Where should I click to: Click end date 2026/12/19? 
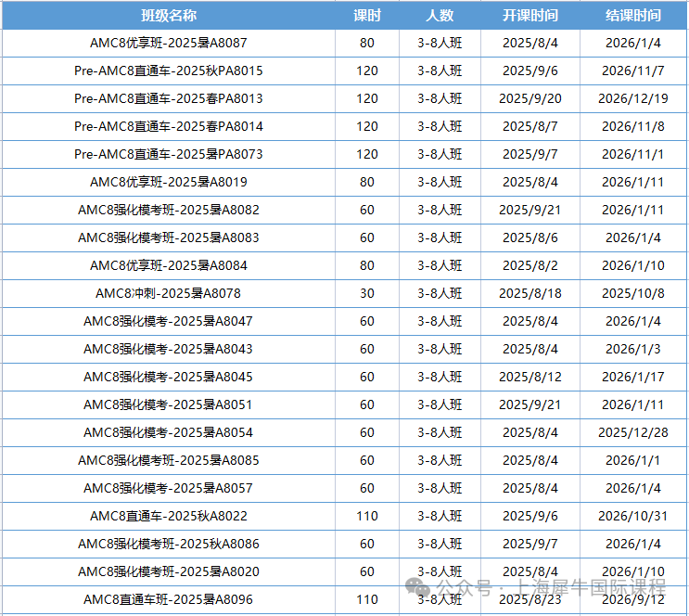pyautogui.click(x=632, y=98)
